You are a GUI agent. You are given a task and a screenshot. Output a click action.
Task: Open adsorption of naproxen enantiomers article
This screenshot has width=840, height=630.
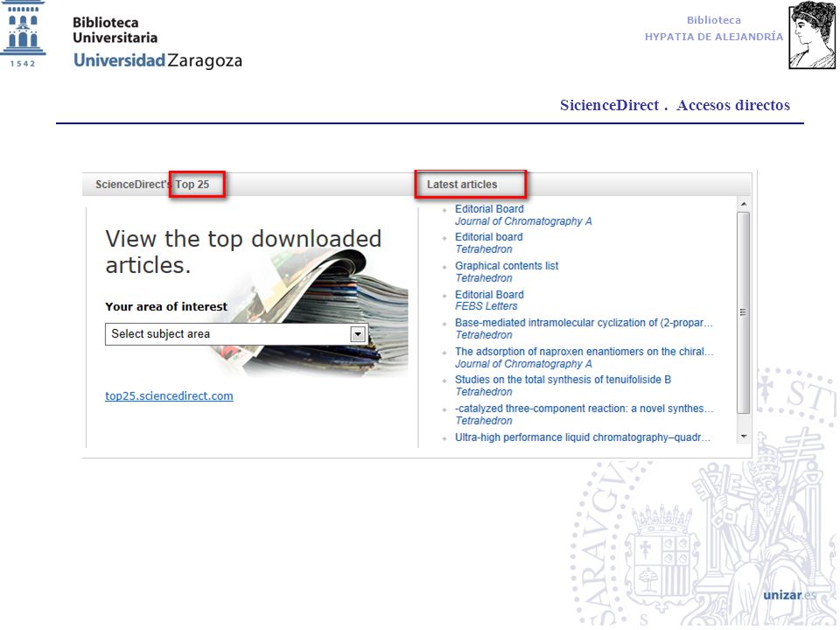[x=584, y=352]
